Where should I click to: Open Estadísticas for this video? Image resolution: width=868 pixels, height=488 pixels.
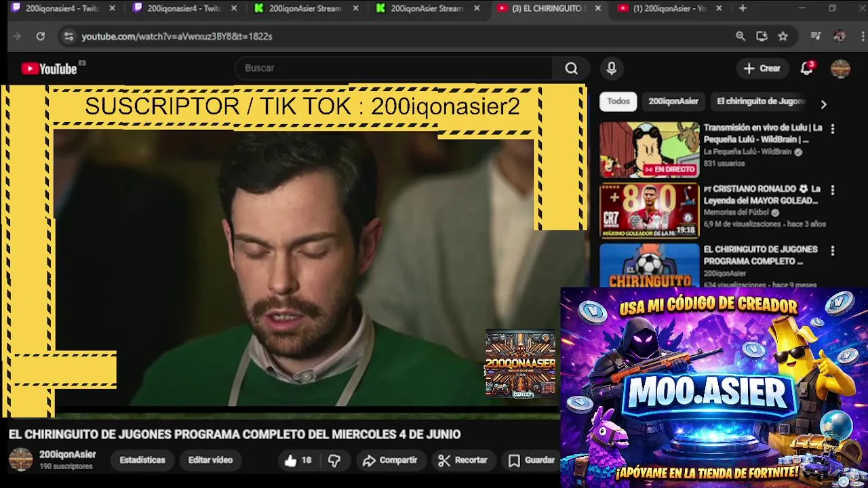coord(142,460)
